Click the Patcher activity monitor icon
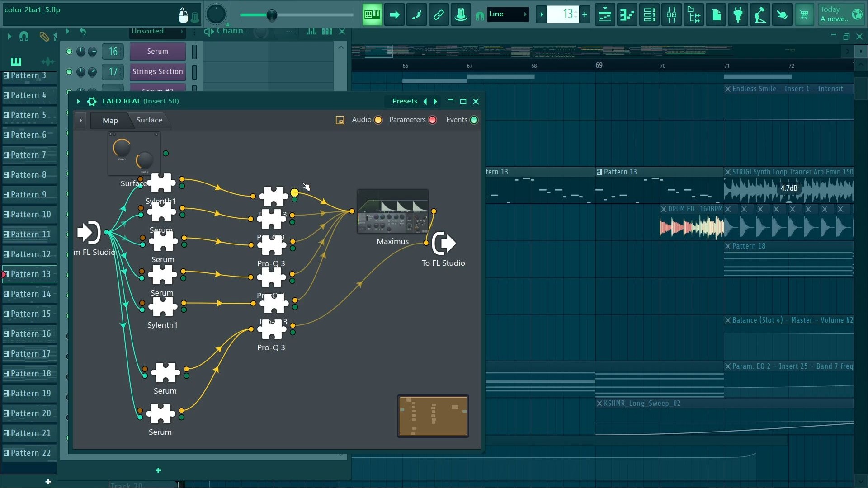Viewport: 868px width, 488px height. coord(340,120)
